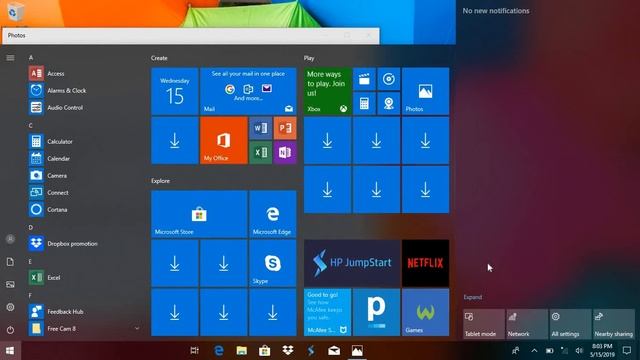The image size is (640, 360).
Task: Open the Netflix tile
Action: pyautogui.click(x=425, y=263)
